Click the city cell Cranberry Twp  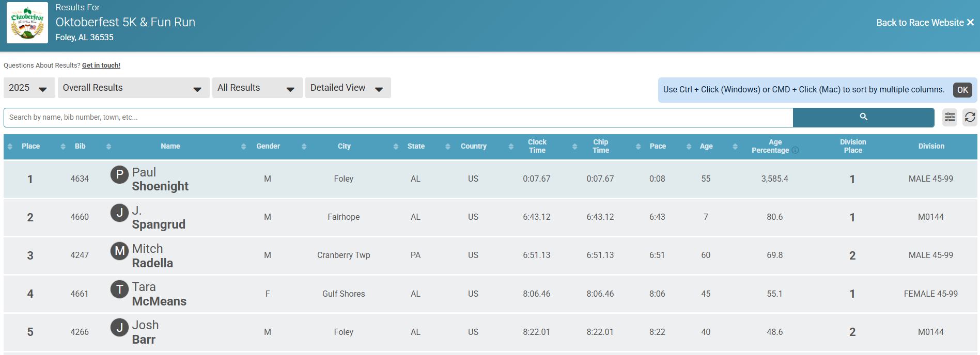click(x=344, y=255)
